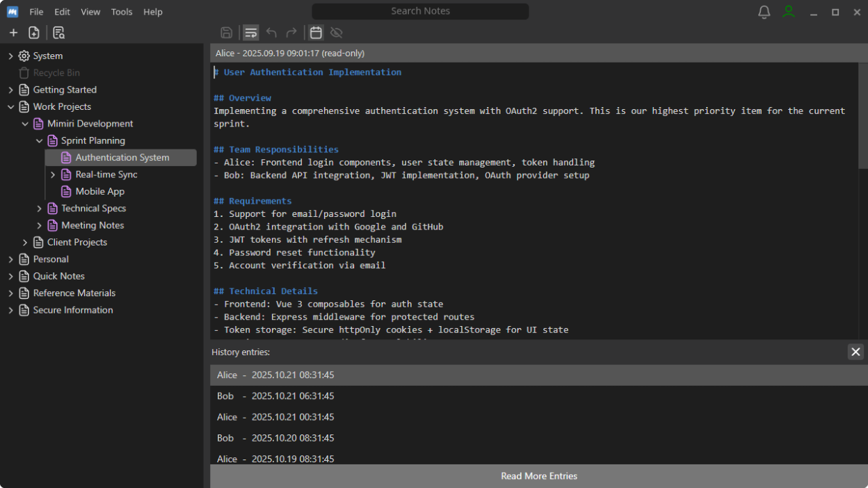Expand the Real-time Sync node
The image size is (868, 488).
click(53, 174)
